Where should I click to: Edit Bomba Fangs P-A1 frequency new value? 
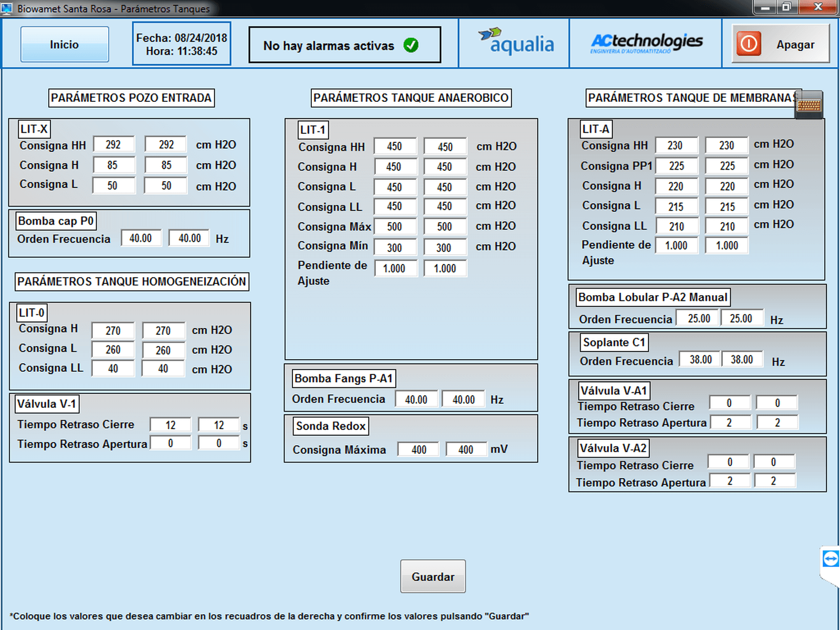(x=464, y=400)
